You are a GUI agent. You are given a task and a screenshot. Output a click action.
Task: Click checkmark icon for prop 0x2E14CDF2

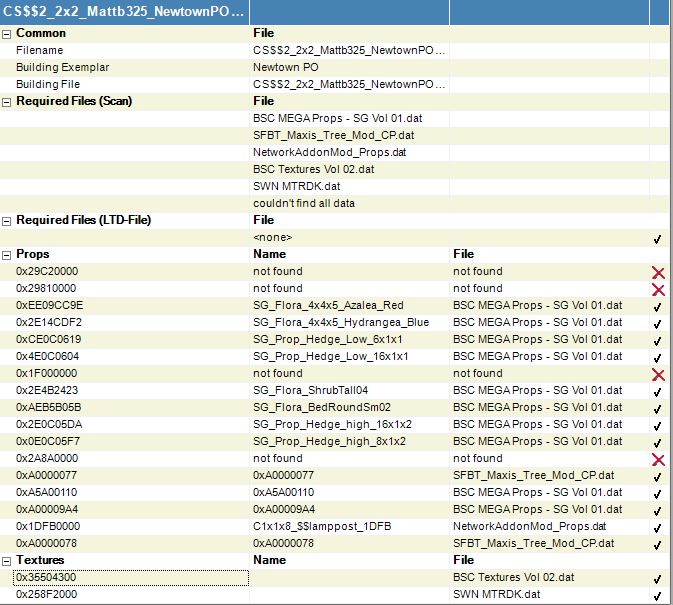[657, 324]
